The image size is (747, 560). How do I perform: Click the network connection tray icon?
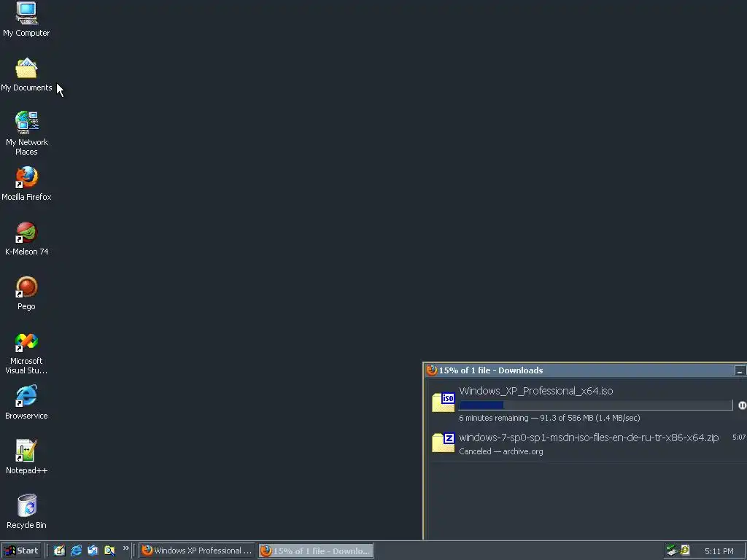(x=672, y=551)
